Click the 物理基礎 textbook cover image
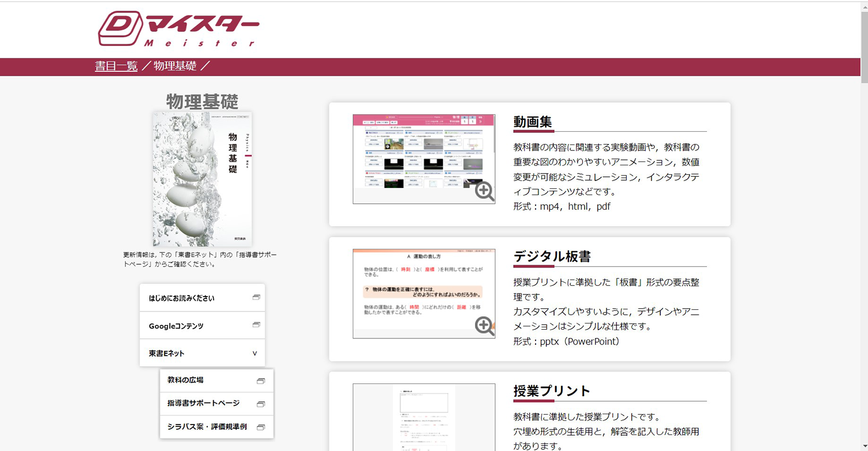This screenshot has height=451, width=868. (x=202, y=179)
